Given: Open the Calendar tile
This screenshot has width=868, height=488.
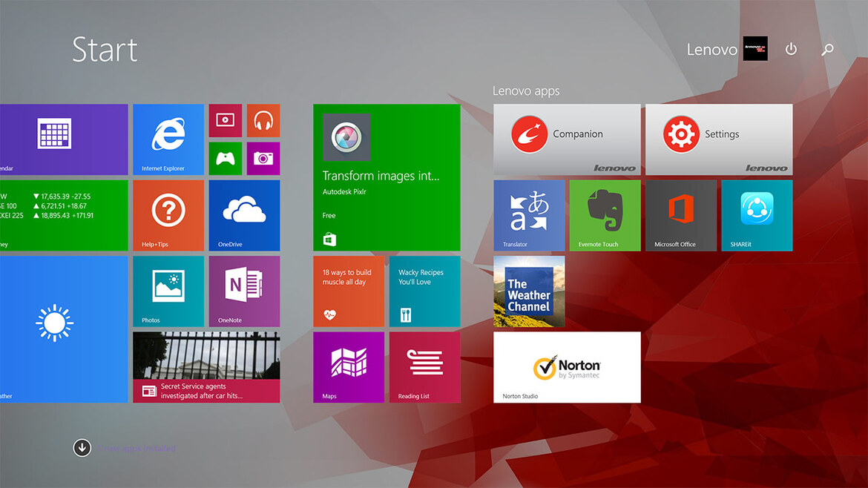Looking at the screenshot, I should point(64,139).
